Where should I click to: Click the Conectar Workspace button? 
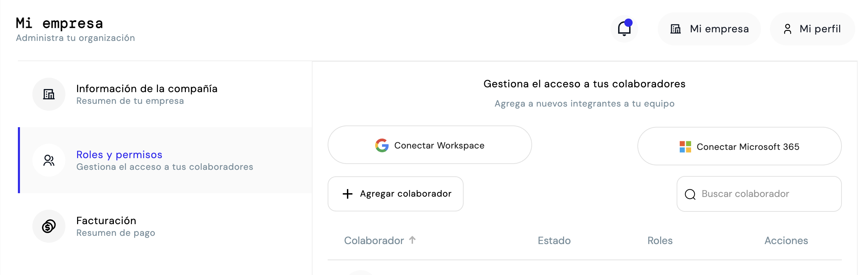tap(430, 145)
